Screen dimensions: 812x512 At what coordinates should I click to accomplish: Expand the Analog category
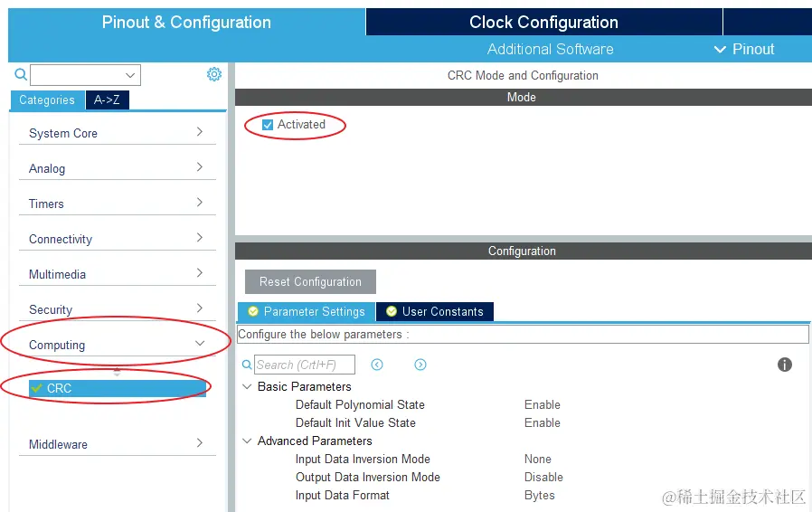[117, 168]
